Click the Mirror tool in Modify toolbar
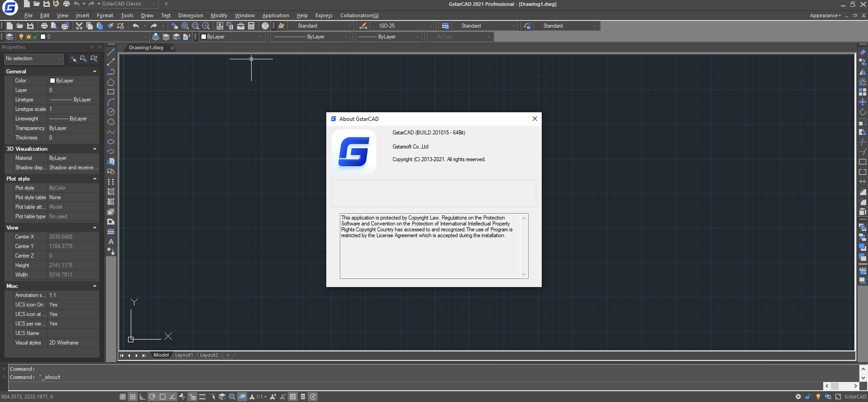Viewport: 868px width, 402px height. pyautogui.click(x=863, y=72)
